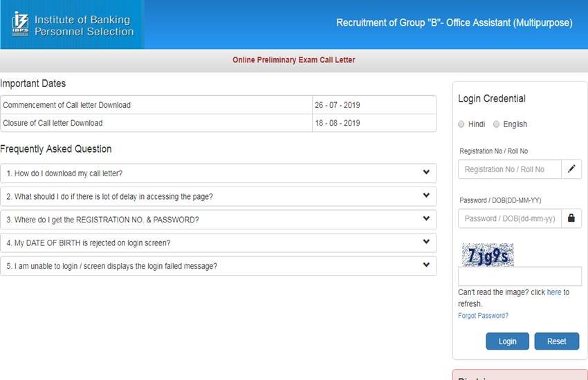This screenshot has width=588, height=380.
Task: Open FAQ 'How do I download my call letter?'
Action: tap(64, 173)
